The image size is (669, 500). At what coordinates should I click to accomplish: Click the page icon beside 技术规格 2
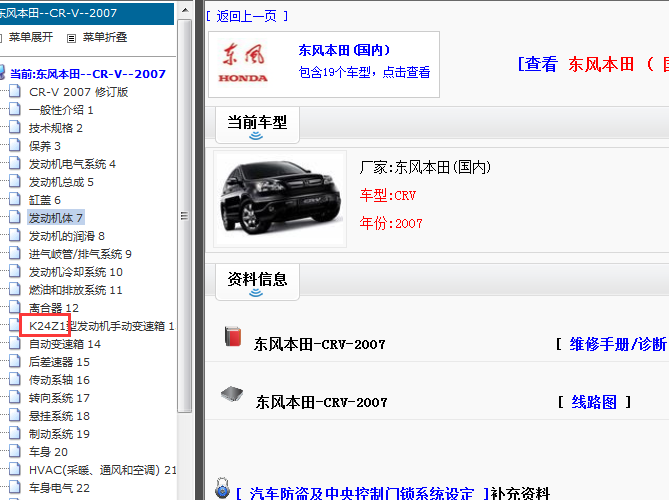click(15, 127)
